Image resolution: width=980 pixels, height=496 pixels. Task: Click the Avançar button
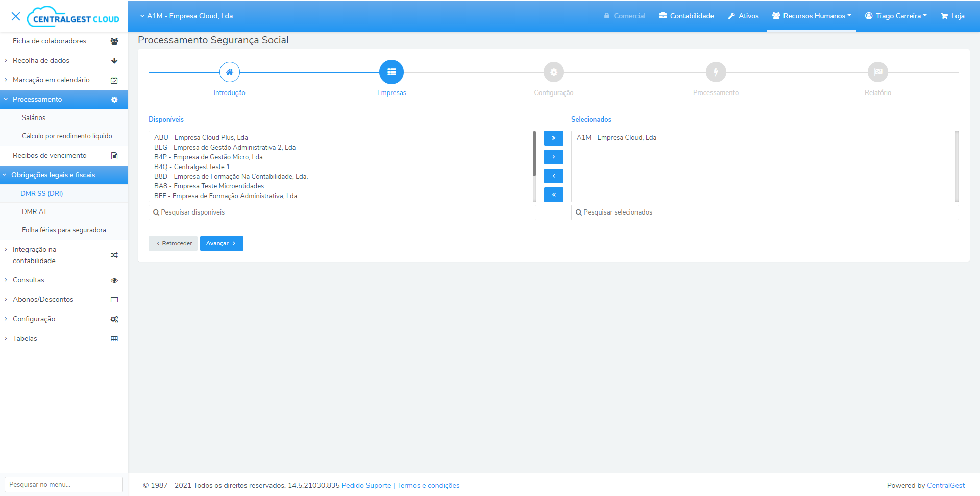[221, 243]
